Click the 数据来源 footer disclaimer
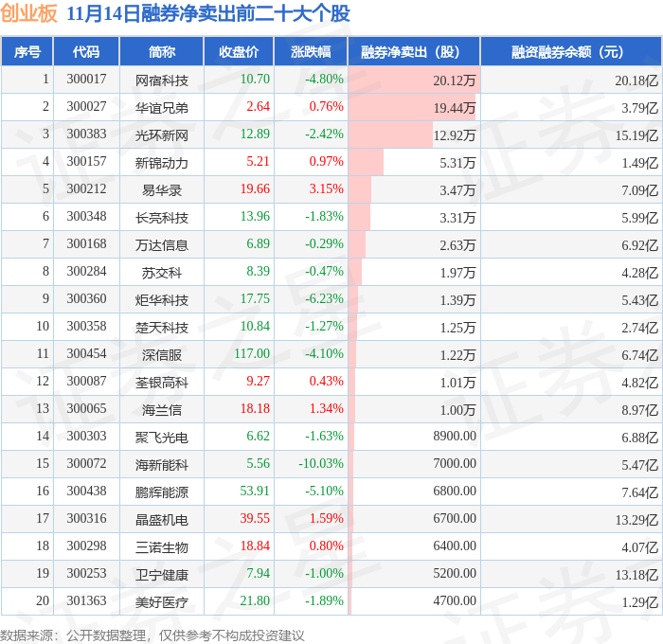This screenshot has width=663, height=644. (152, 635)
